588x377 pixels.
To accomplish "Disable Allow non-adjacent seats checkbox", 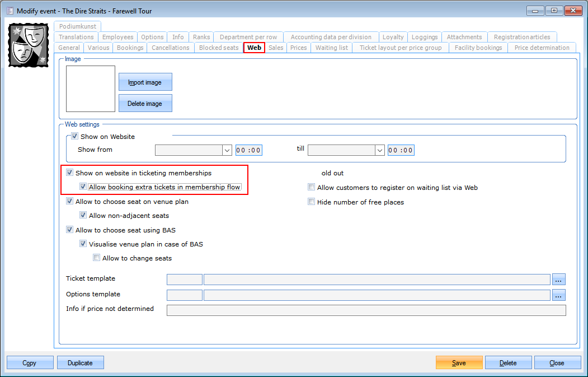I will coord(83,216).
